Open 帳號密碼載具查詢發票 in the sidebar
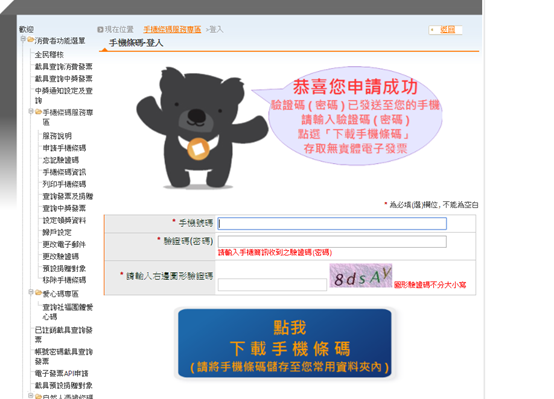The height and width of the screenshot is (399, 554). point(63,356)
